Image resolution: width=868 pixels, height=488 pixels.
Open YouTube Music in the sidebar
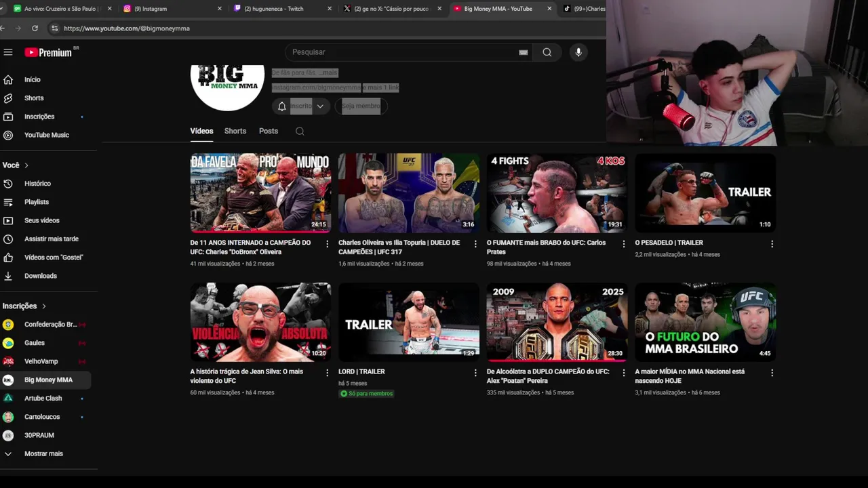pos(47,135)
